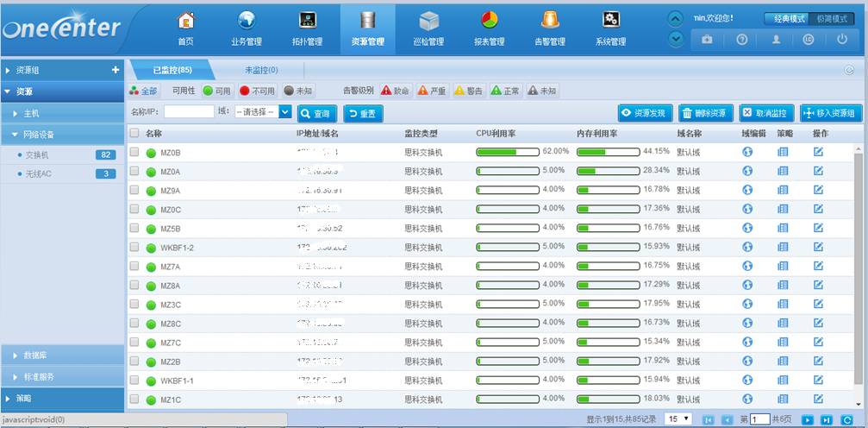Check the checkbox for MZ0B row
This screenshot has height=428, width=868.
[x=134, y=152]
